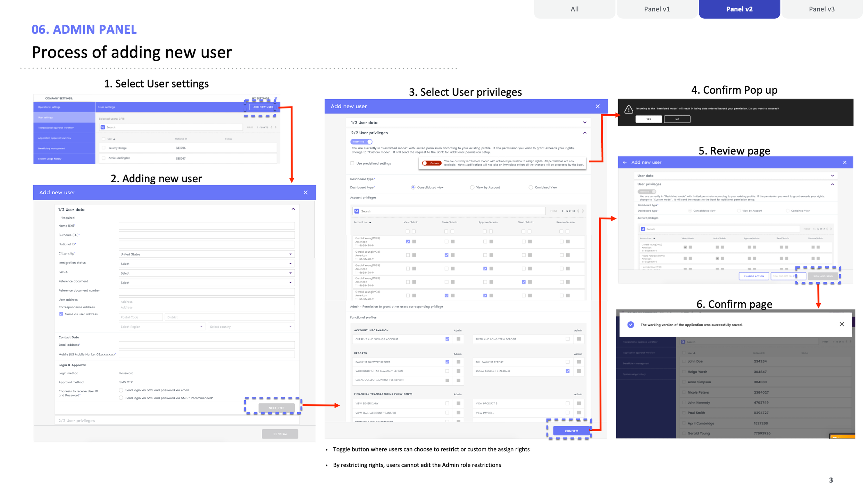Click search magnifier icon in Account privileges

[357, 211]
